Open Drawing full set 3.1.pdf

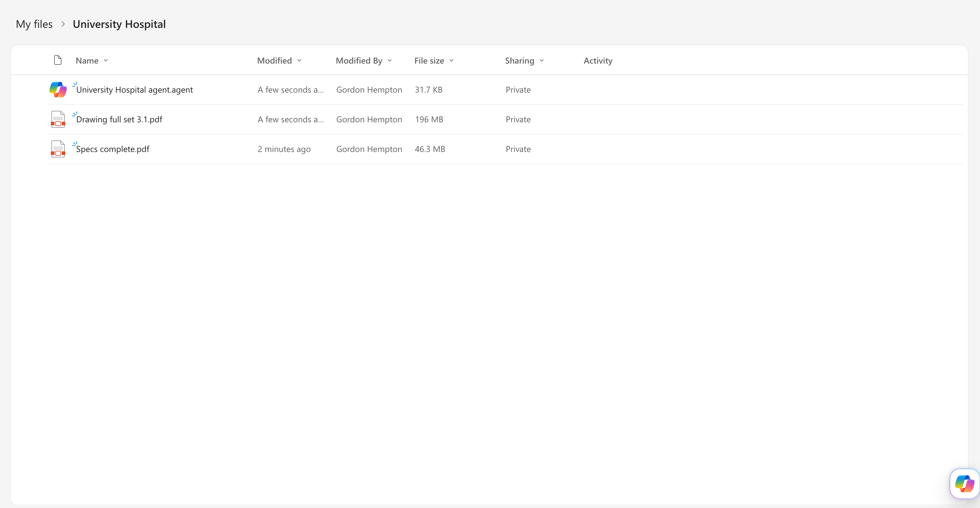pos(119,119)
